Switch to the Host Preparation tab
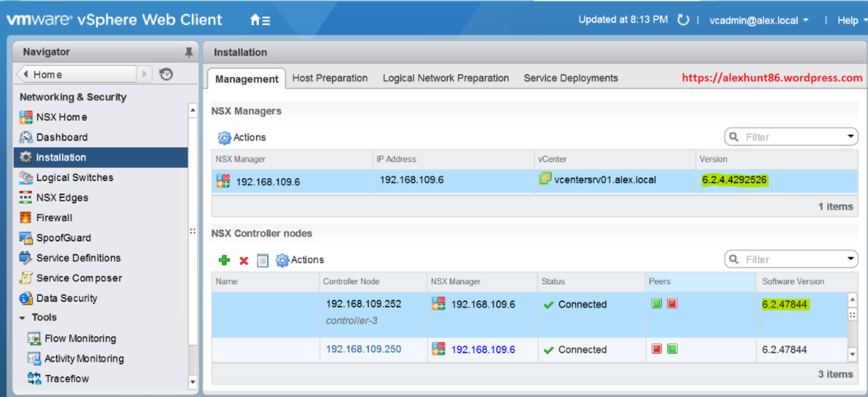Viewport: 868px width, 397px height. pos(330,78)
